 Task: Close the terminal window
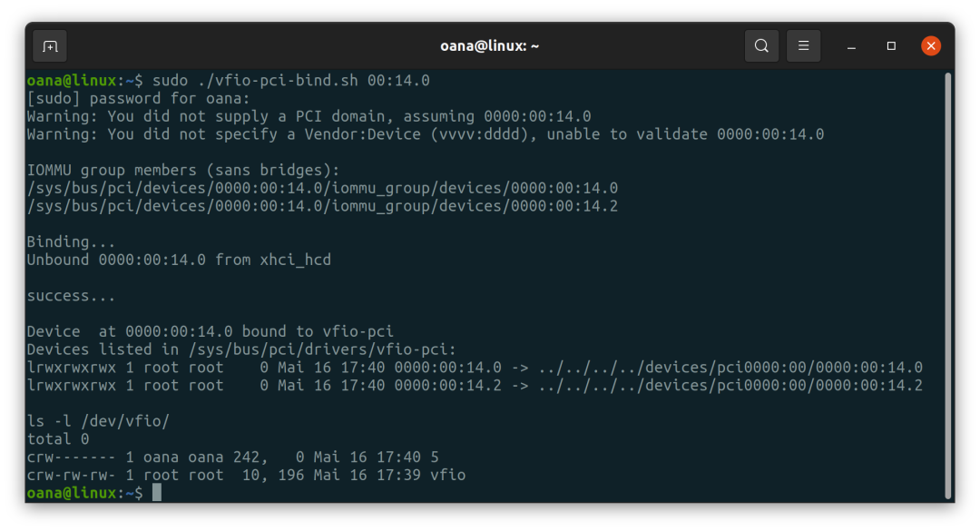931,46
